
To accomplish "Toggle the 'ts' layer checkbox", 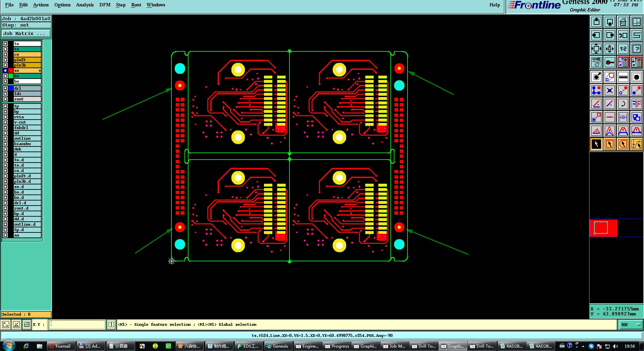I will [x=5, y=49].
